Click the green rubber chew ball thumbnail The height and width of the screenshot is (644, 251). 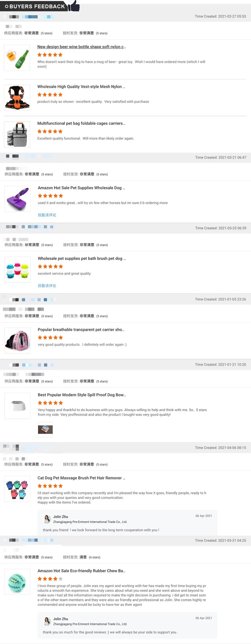[17, 582]
